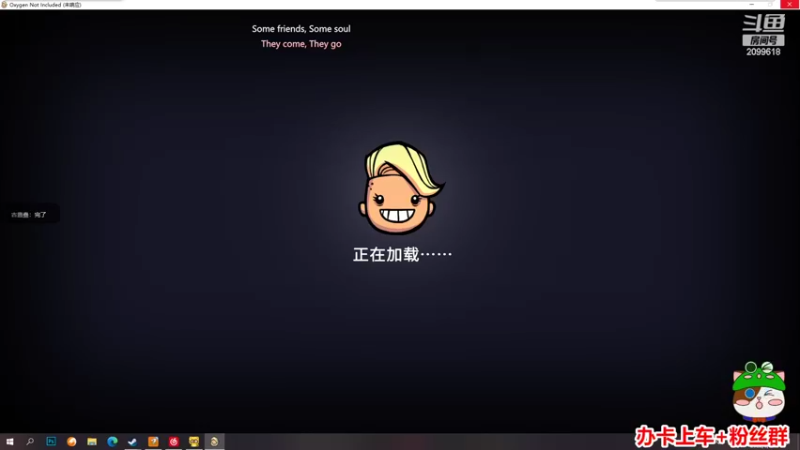Open File Explorer from the taskbar

coord(92,441)
